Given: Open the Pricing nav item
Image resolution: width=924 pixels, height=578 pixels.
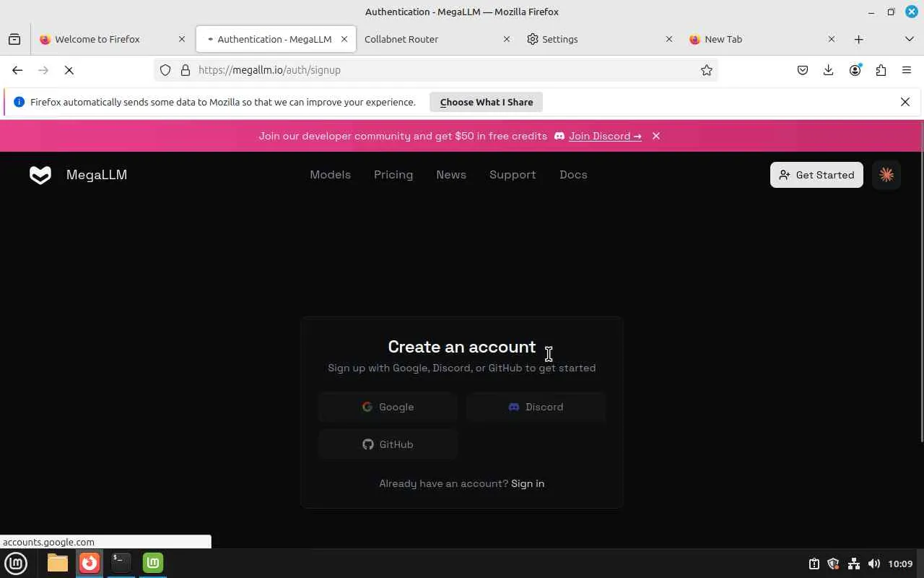Looking at the screenshot, I should [x=393, y=175].
